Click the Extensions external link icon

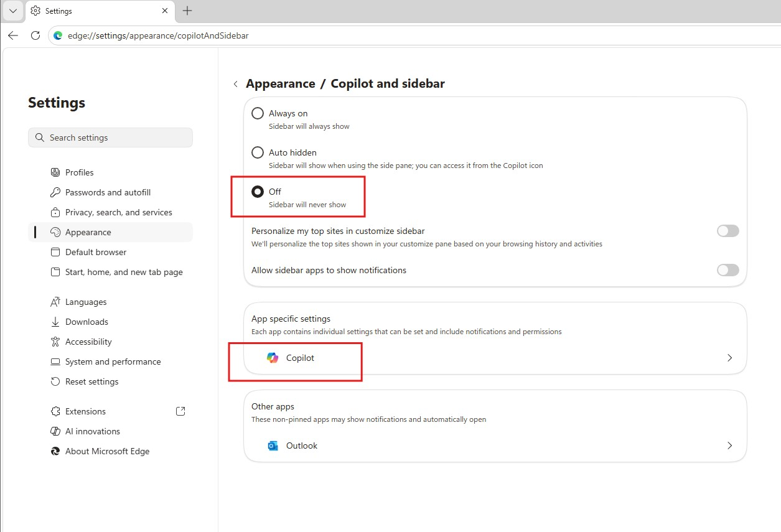coord(180,411)
